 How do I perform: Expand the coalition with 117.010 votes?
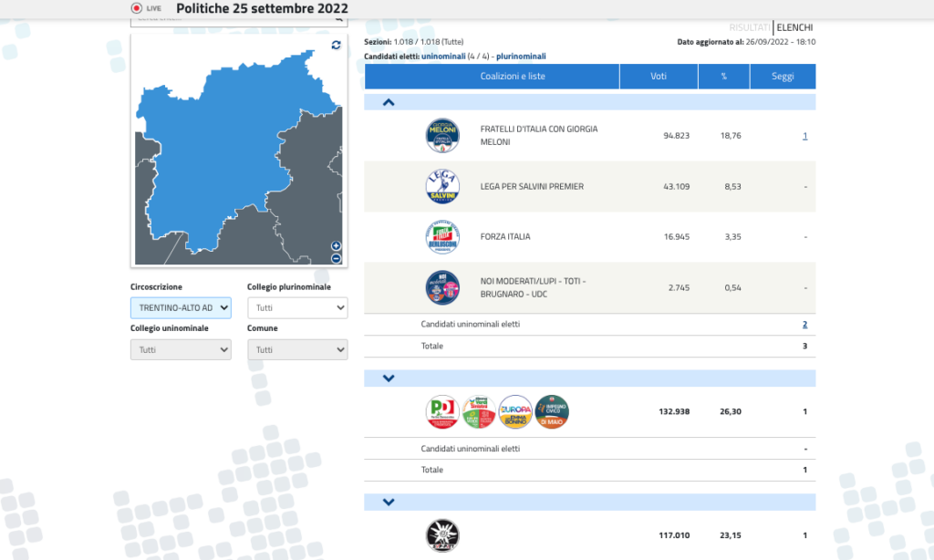[389, 503]
